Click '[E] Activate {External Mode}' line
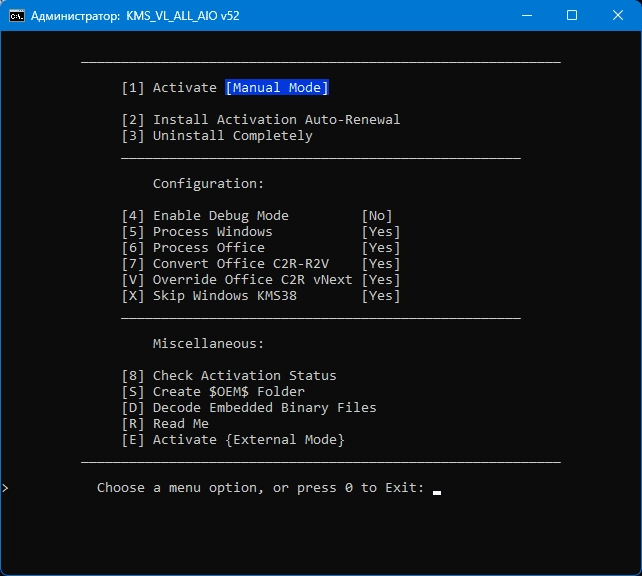This screenshot has height=576, width=642. 233,439
